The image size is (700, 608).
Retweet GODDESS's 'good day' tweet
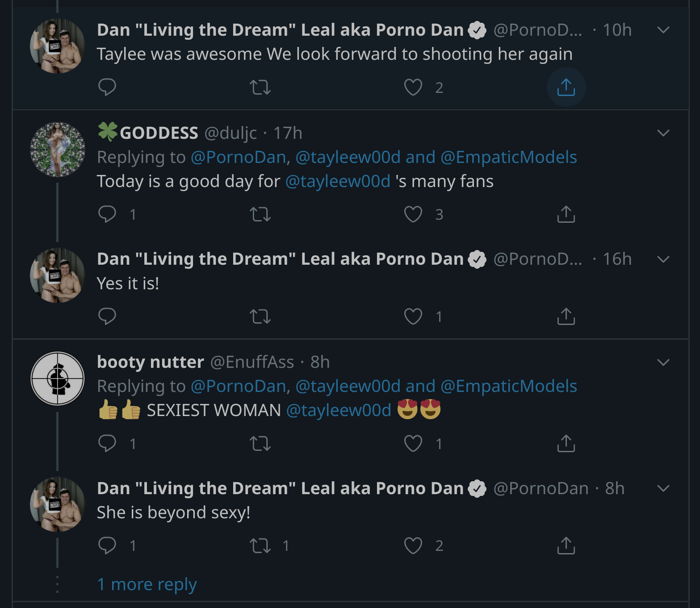point(260,214)
